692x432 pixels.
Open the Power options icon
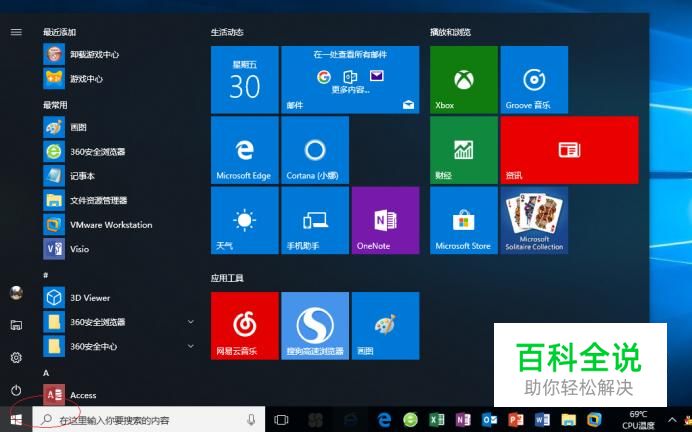click(16, 390)
